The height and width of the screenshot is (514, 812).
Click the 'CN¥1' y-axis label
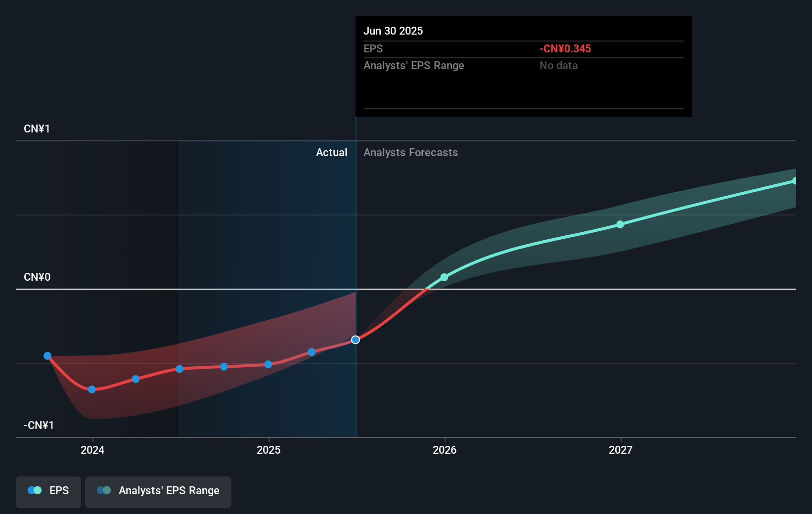[x=37, y=128]
